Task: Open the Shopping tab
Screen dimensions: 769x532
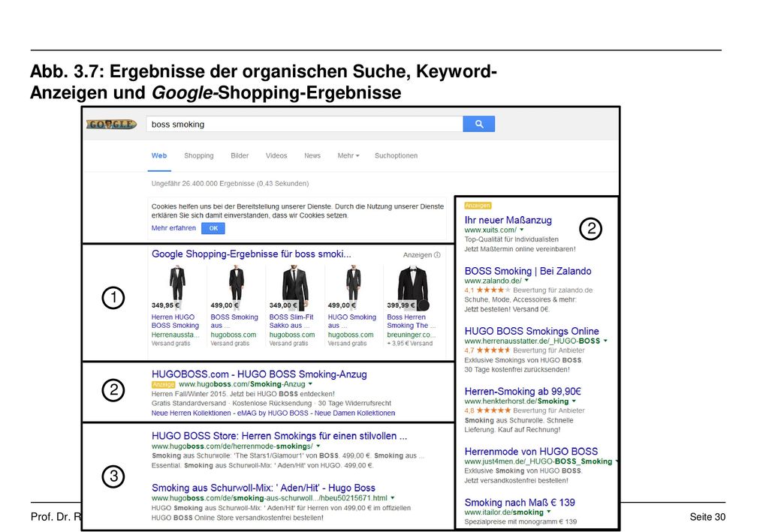Action: pyautogui.click(x=198, y=155)
